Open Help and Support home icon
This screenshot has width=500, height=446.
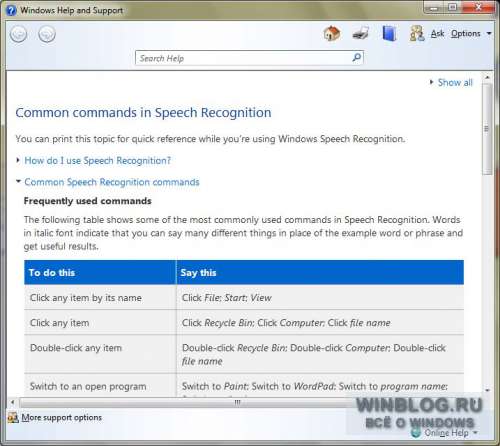pos(332,33)
